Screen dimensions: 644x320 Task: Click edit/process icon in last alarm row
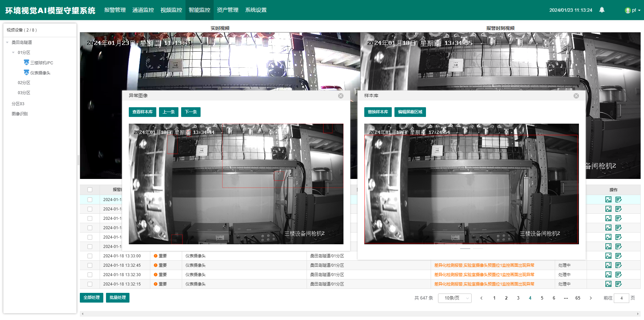point(619,284)
